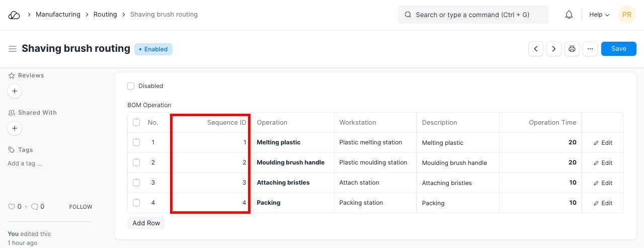Open the PR user avatar menu
644x248 pixels.
(x=627, y=15)
